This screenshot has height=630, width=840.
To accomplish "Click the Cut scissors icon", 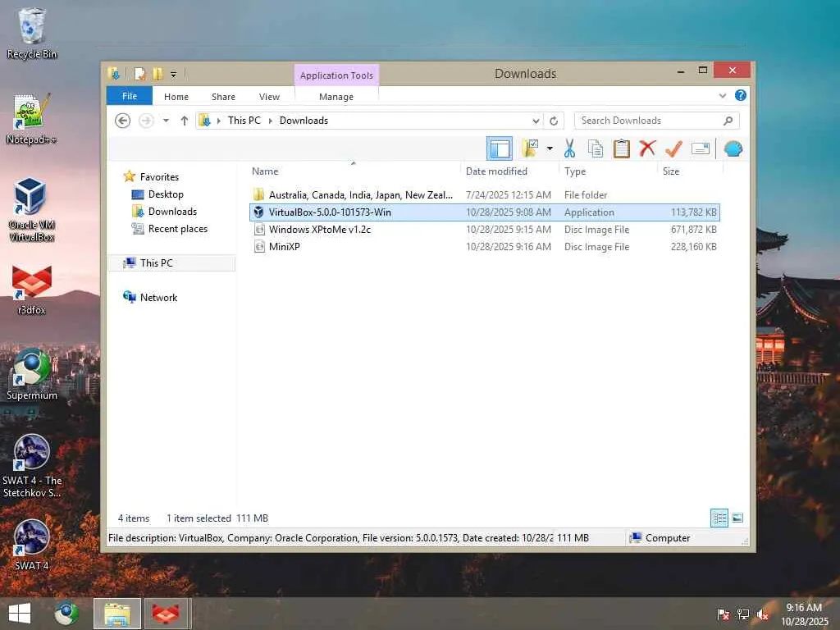I will 569,148.
